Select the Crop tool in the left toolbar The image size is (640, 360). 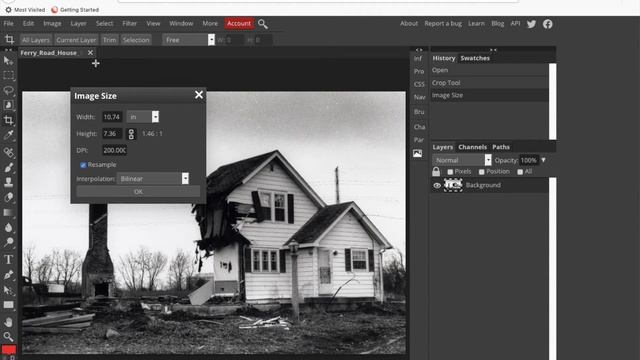click(8, 120)
